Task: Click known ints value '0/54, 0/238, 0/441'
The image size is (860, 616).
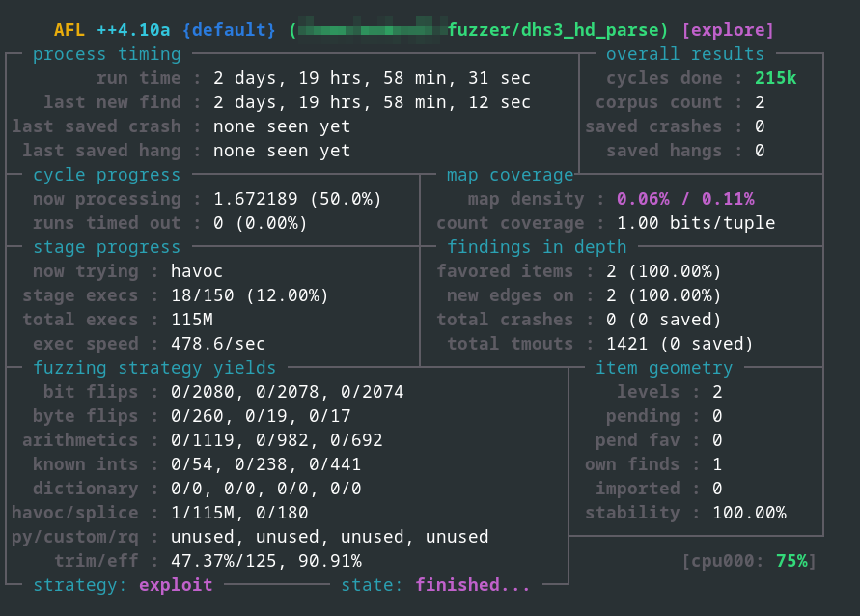Action: click(266, 464)
